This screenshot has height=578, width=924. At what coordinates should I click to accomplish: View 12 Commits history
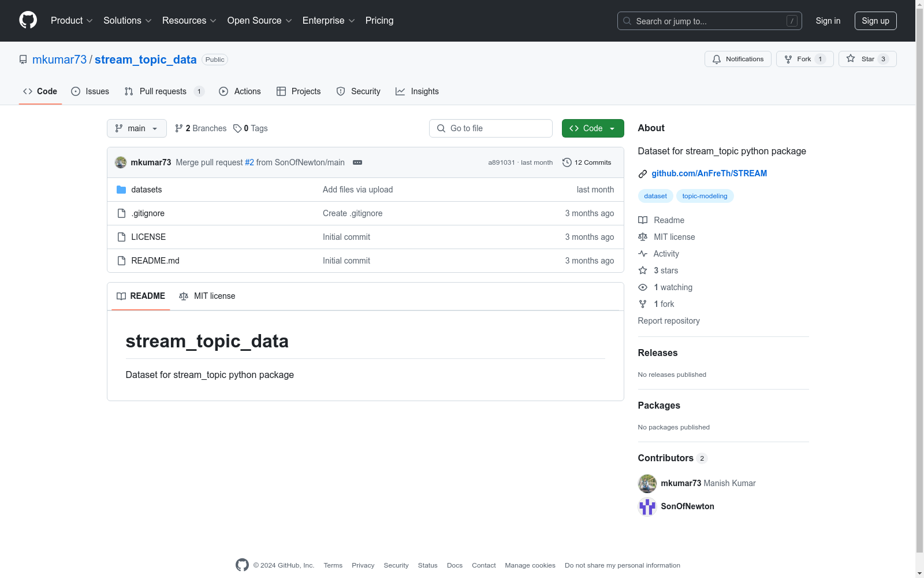(587, 162)
